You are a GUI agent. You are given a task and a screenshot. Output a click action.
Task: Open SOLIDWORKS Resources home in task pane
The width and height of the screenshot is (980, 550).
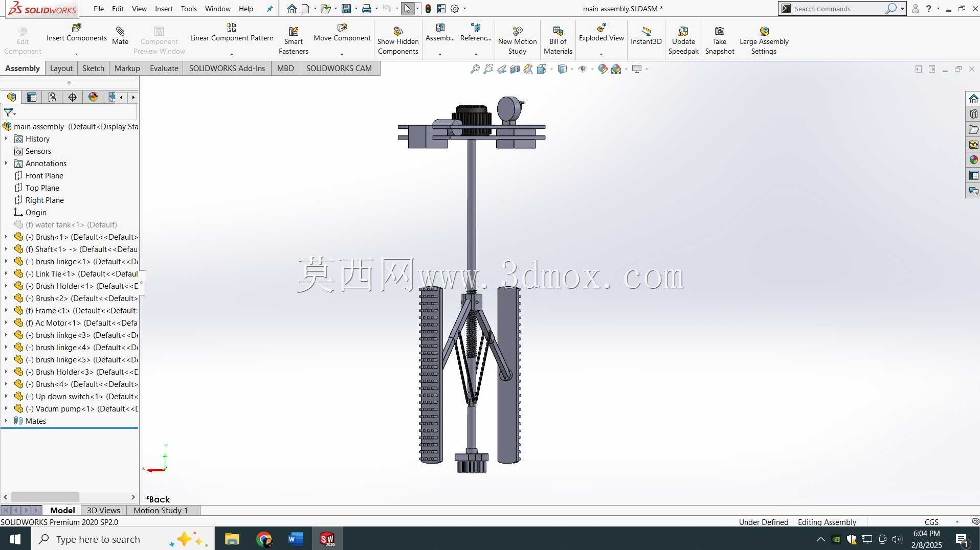973,99
